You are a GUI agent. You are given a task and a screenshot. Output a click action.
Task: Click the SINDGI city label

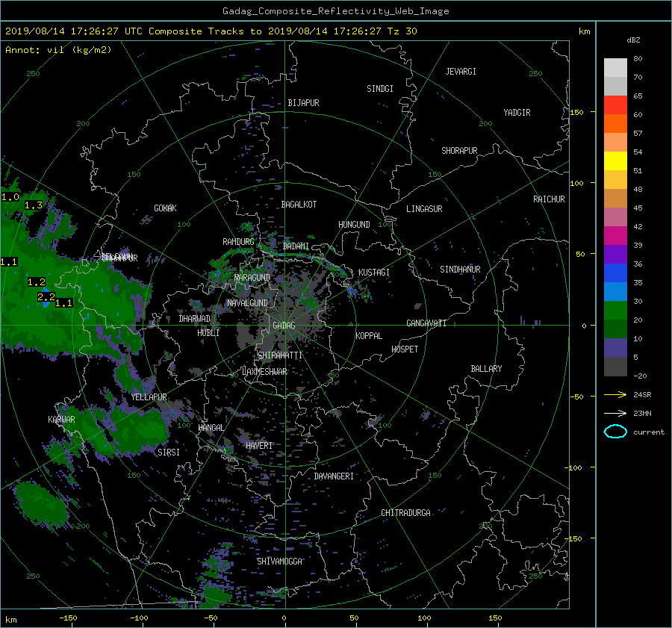point(380,89)
